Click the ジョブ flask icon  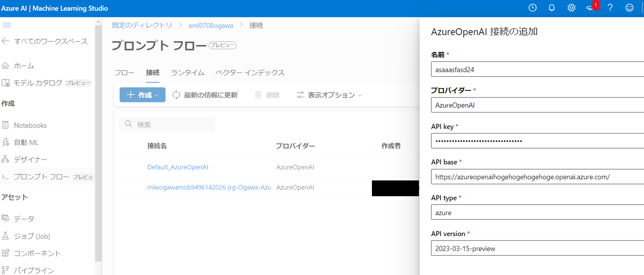point(5,236)
